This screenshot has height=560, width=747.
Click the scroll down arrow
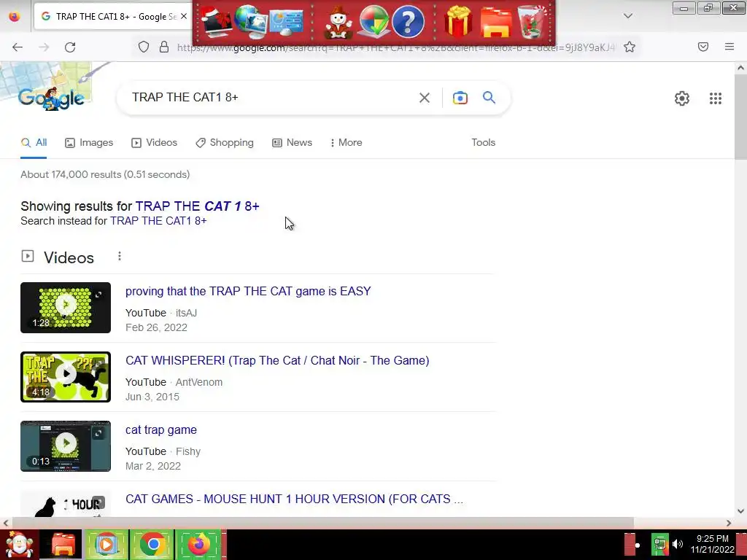(740, 511)
